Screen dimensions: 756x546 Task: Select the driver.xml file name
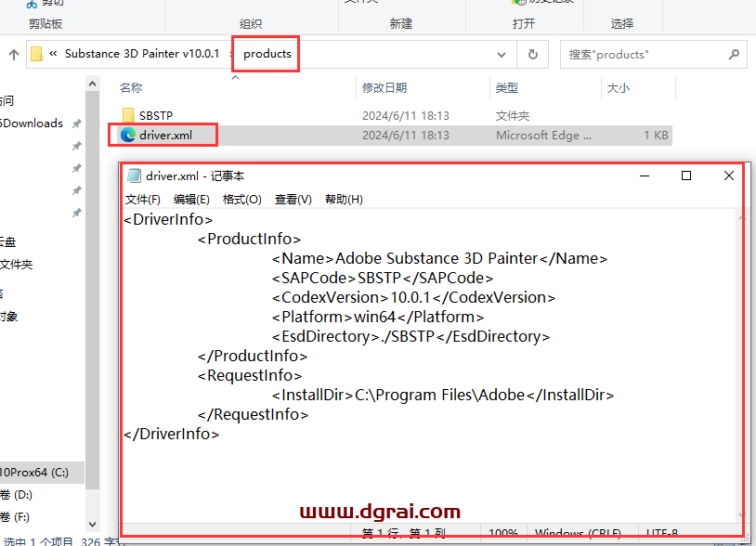pyautogui.click(x=165, y=135)
